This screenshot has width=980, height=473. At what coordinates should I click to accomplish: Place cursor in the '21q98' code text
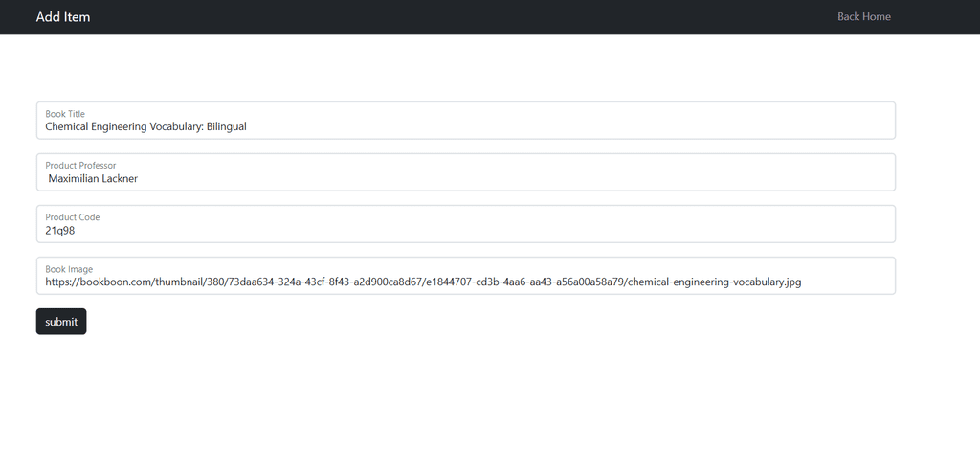point(60,230)
